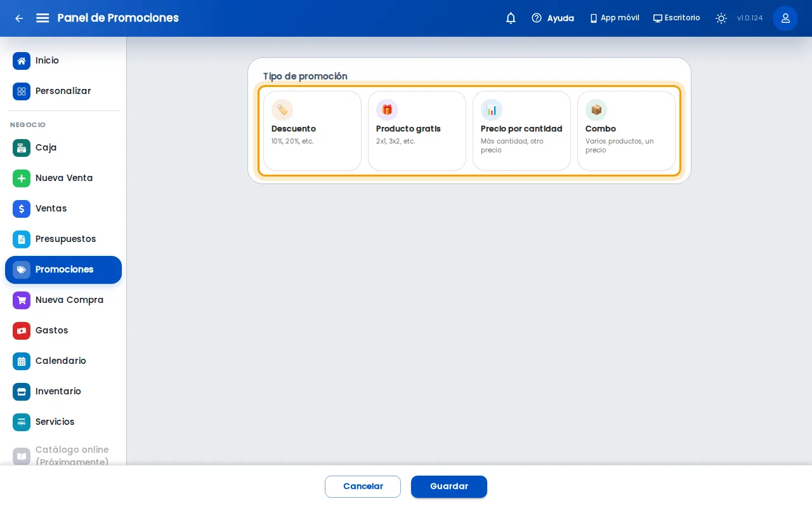Open the App móvil link
Image resolution: width=812 pixels, height=508 pixels.
(614, 18)
